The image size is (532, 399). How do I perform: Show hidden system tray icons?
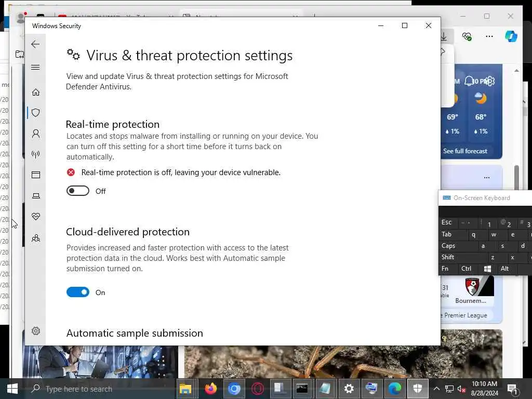click(436, 389)
